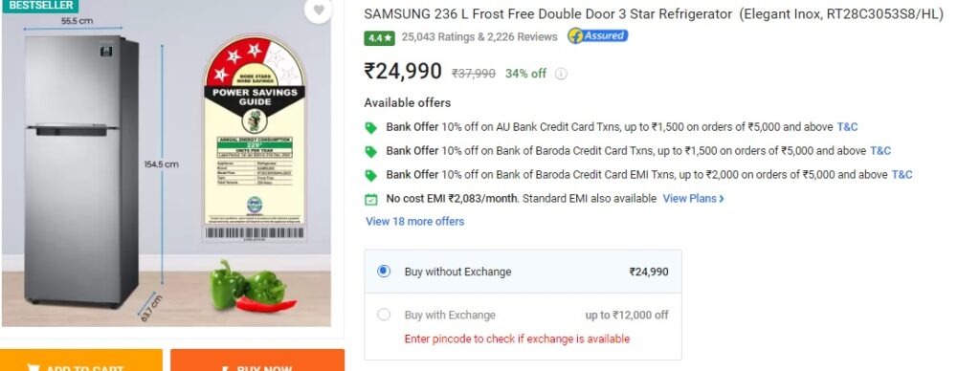
Task: Click the price info icon
Action: coord(561,74)
